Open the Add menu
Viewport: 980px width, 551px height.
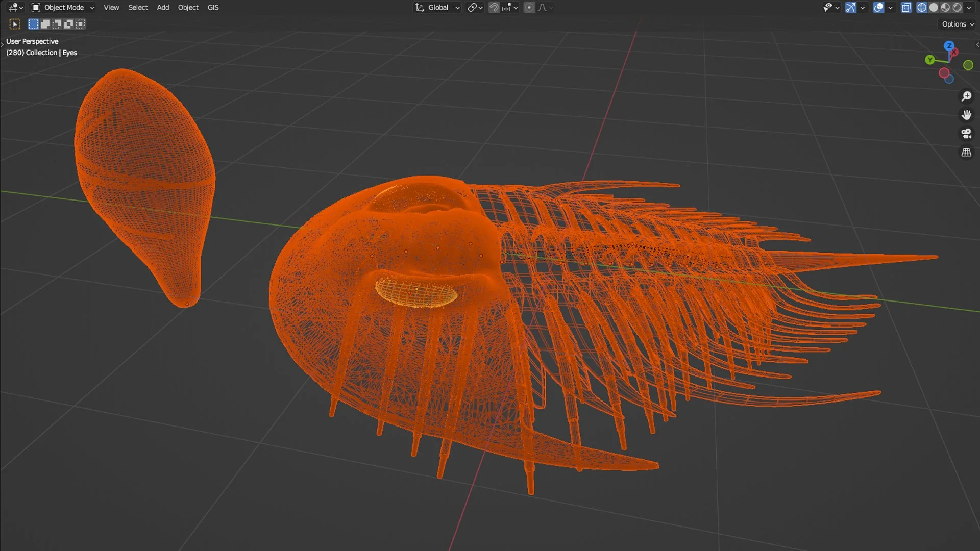[163, 8]
